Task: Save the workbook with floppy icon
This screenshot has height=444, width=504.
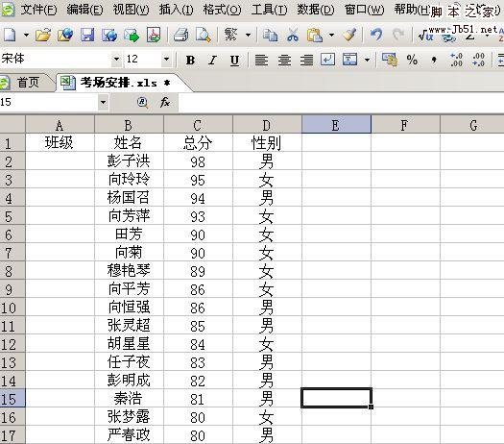Action: (87, 35)
